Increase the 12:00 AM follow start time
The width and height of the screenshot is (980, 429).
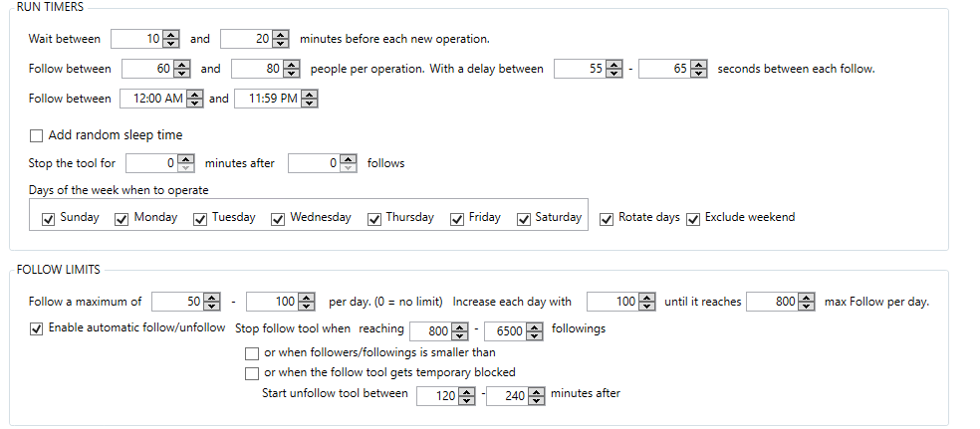[195, 95]
